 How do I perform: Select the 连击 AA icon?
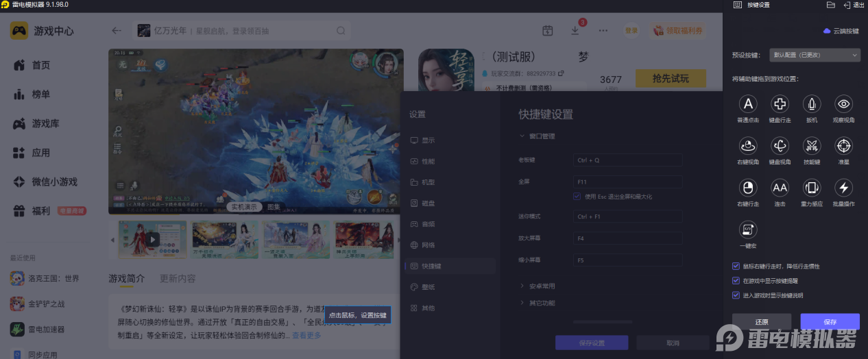pyautogui.click(x=780, y=188)
